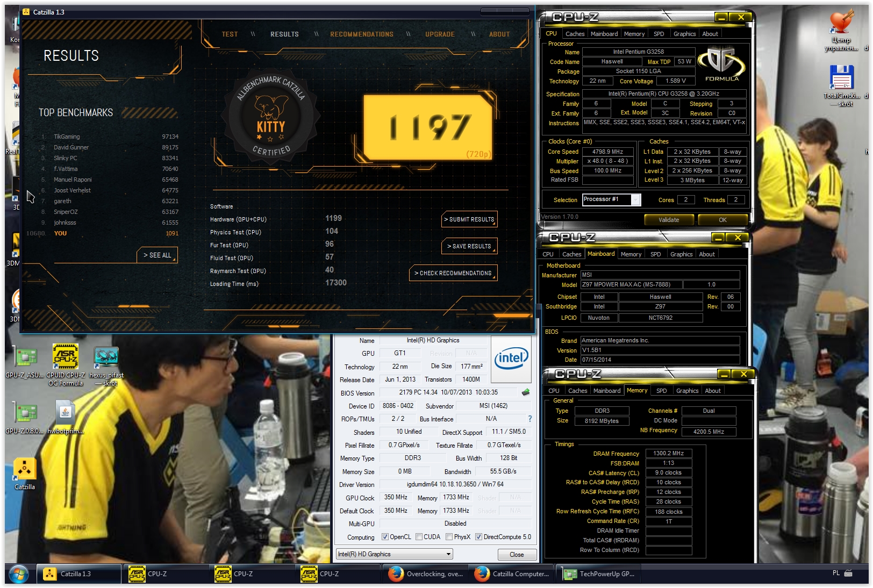Click SUBMIT RESULTS in Catzilla

469,219
